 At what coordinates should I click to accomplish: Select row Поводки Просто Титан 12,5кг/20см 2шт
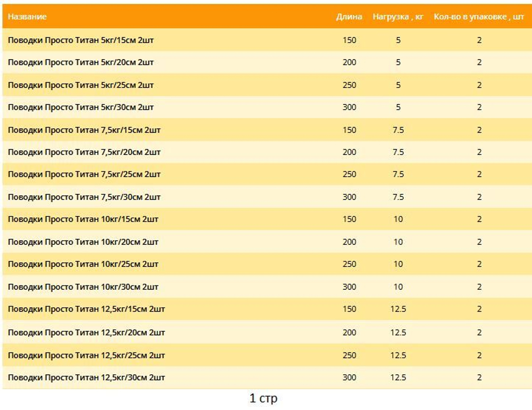point(267,332)
